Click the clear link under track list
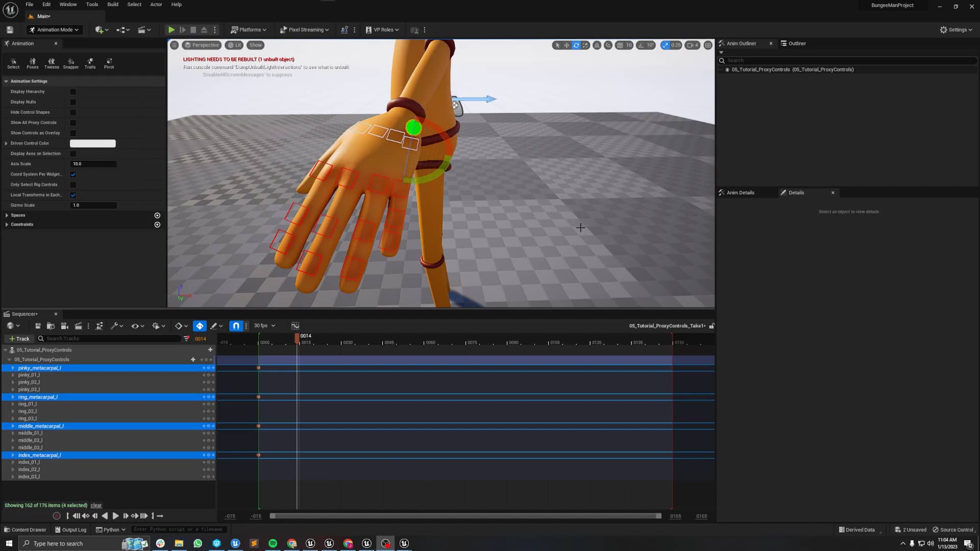Screen dimensions: 980x551 point(96,505)
